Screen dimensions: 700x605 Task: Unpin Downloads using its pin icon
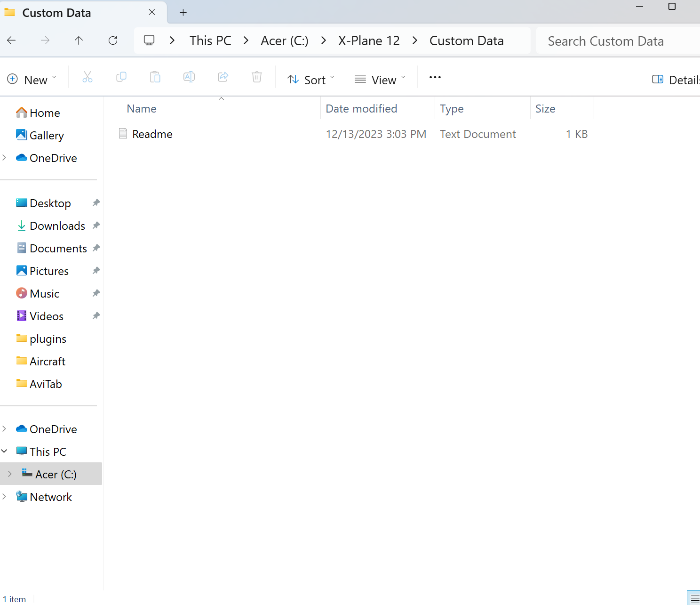click(96, 226)
